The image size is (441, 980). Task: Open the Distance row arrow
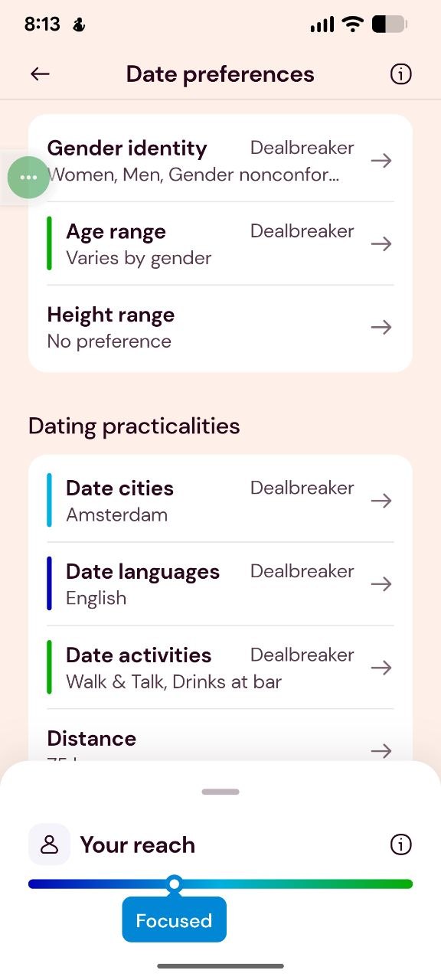pos(381,751)
